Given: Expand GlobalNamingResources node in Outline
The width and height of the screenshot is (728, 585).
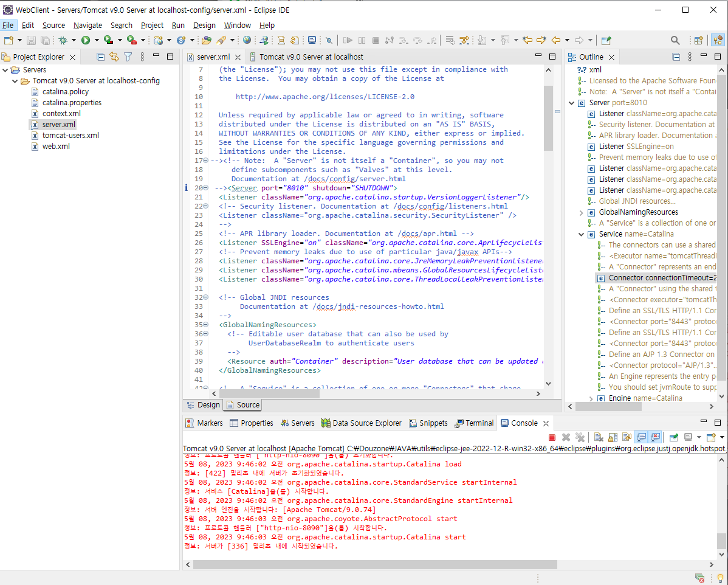Looking at the screenshot, I should coord(582,212).
